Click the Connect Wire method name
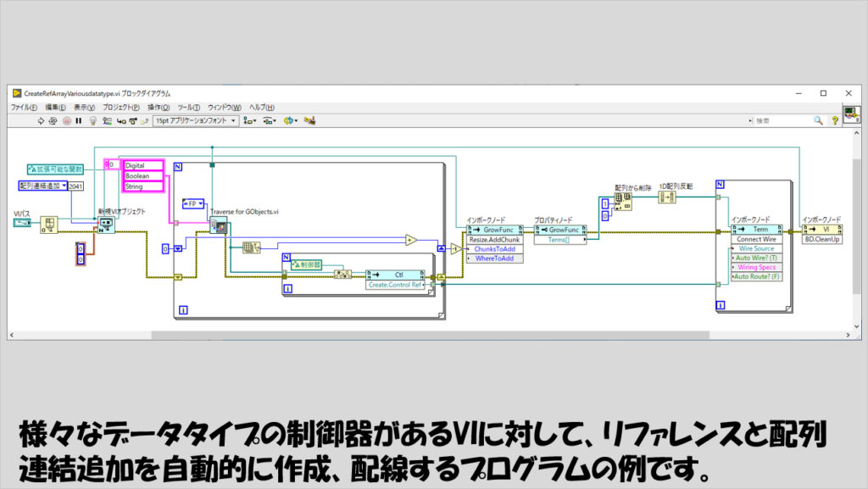 coord(758,239)
